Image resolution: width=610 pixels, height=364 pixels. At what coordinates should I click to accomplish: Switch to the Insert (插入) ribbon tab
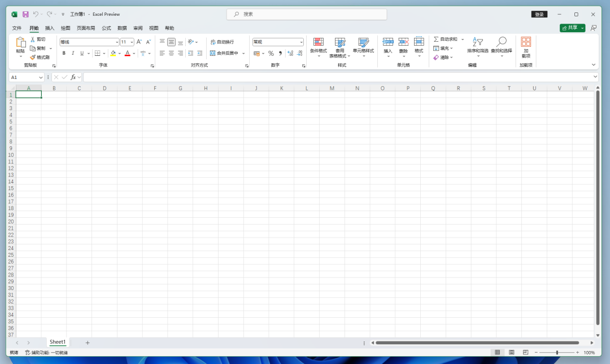[50, 28]
